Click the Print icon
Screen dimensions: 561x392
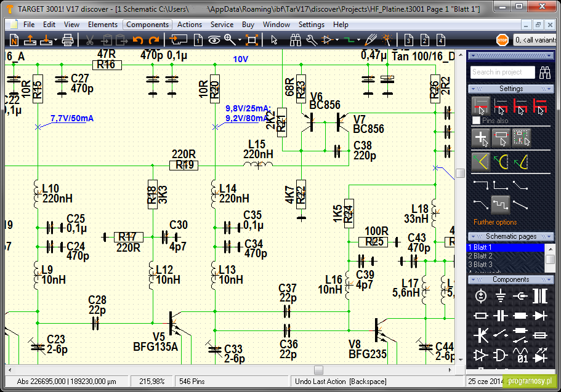[68, 40]
